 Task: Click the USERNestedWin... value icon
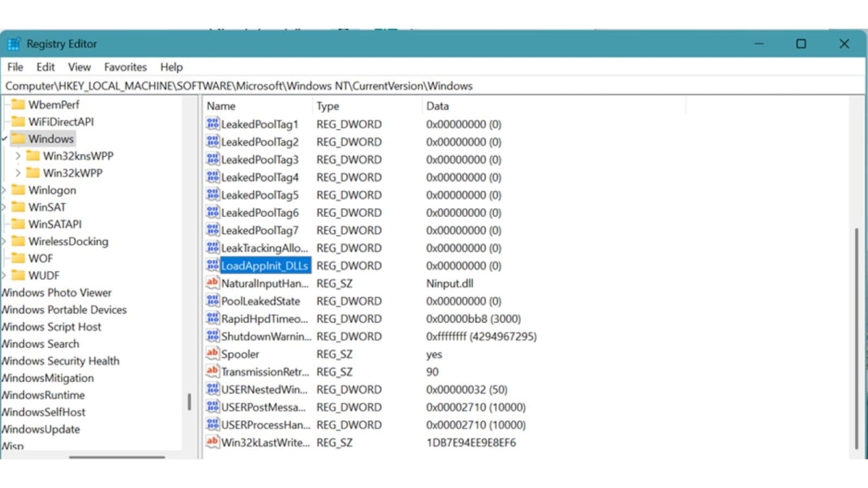coord(213,390)
